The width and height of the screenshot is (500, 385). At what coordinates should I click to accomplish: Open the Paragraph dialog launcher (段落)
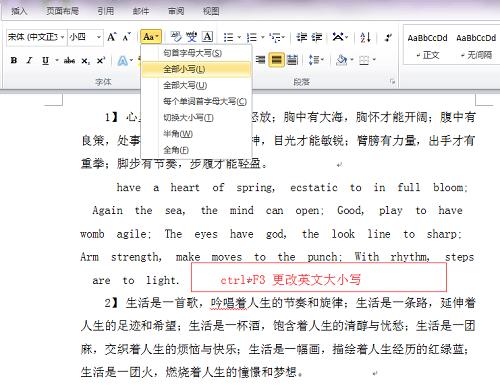tap(393, 81)
